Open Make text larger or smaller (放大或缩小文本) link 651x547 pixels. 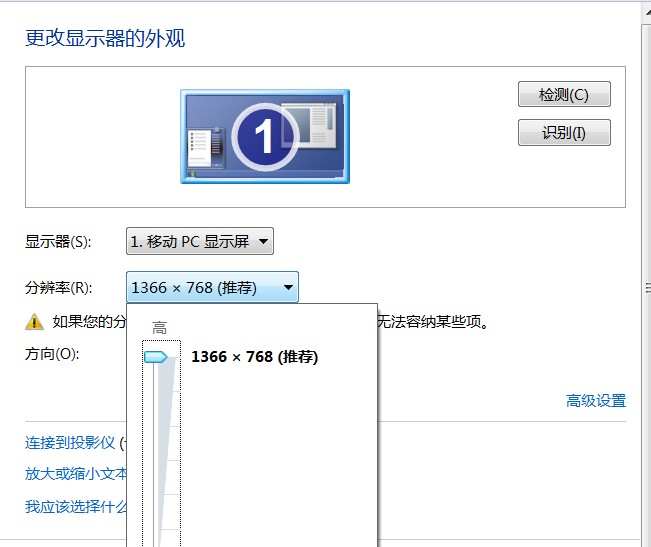pyautogui.click(x=76, y=474)
